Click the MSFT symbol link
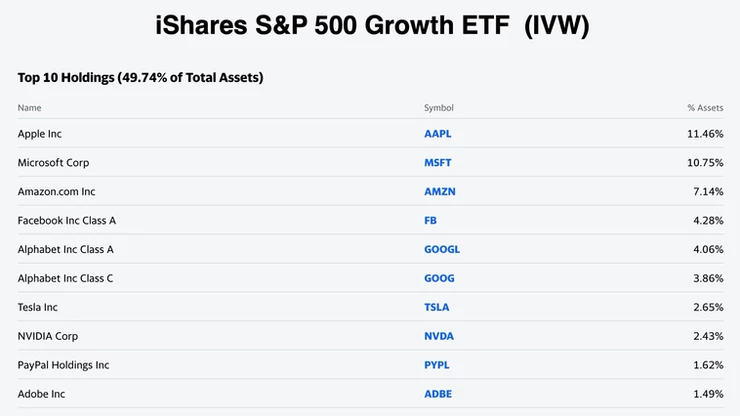740x416 pixels. 438,162
